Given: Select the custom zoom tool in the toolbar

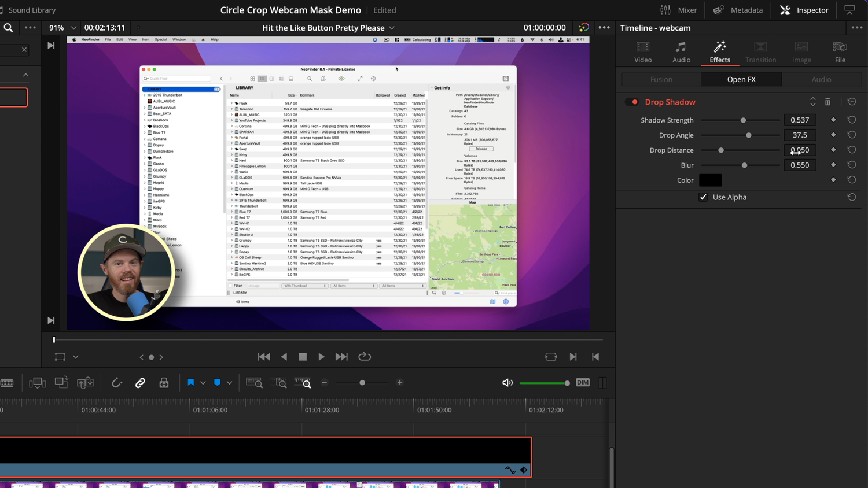Looking at the screenshot, I should click(302, 382).
